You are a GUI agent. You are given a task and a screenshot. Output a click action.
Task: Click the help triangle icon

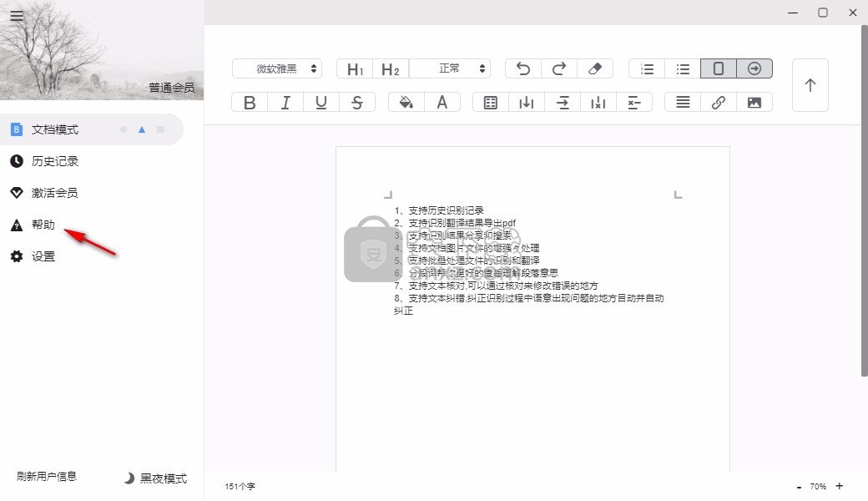[17, 225]
